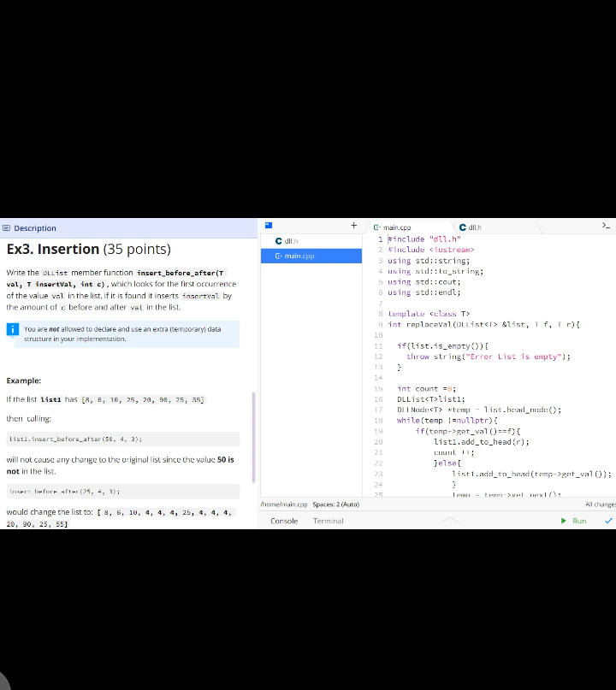
Task: Expand the console panel with up chevron
Action: coord(450,521)
